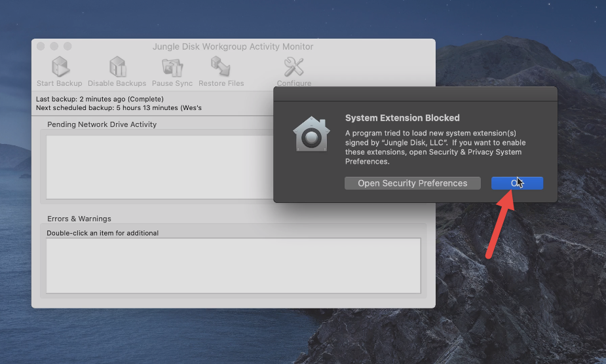Viewport: 606px width, 364px height.
Task: Click the 'System Extension Blocked' heading
Action: 402,118
